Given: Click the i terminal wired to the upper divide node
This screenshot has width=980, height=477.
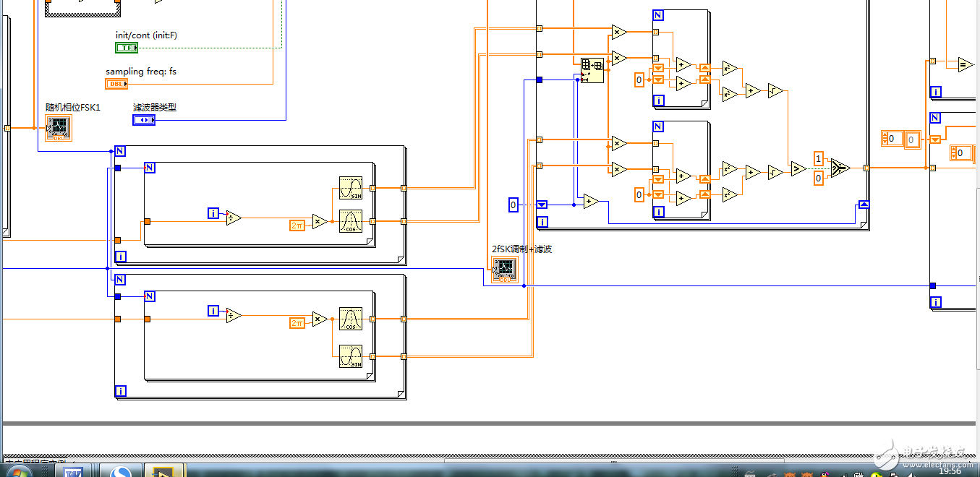Looking at the screenshot, I should [213, 213].
